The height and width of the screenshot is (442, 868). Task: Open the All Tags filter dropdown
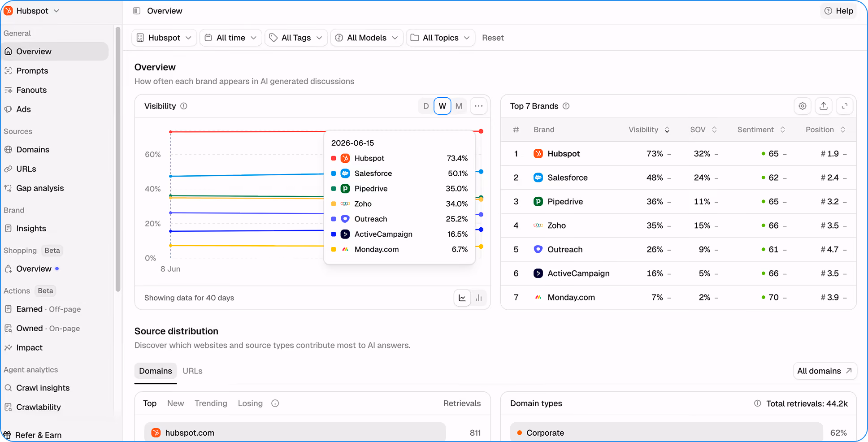[296, 38]
